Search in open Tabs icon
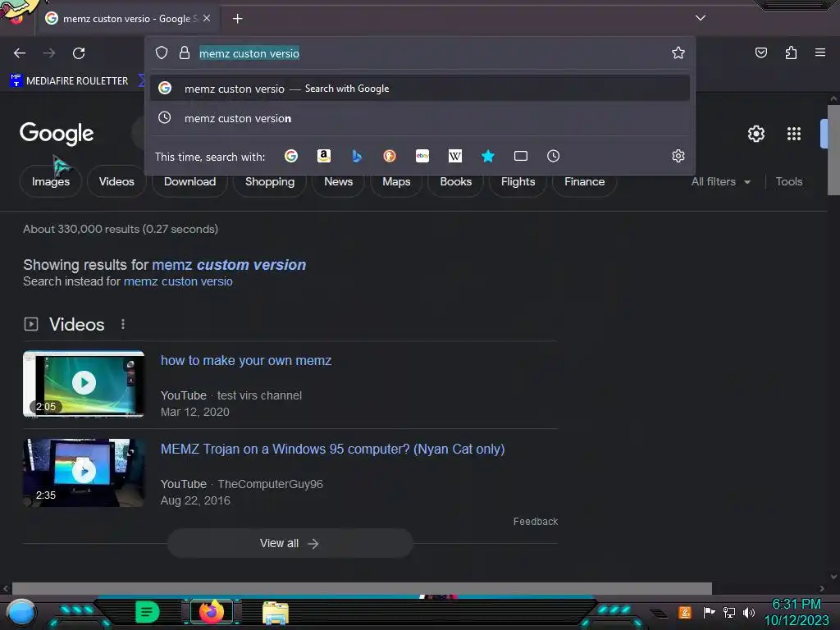 (x=521, y=156)
